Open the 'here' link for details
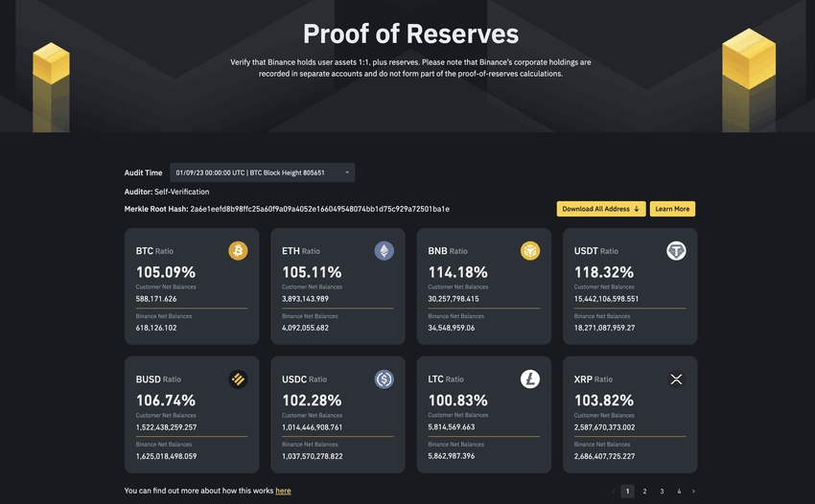 tap(283, 491)
